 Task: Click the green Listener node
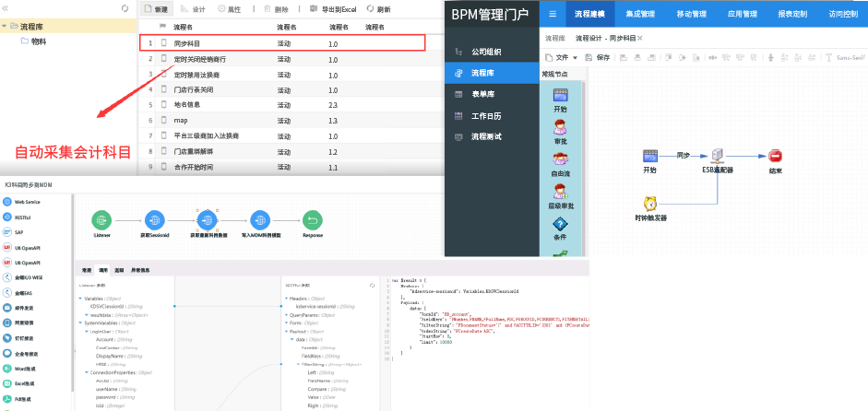tap(102, 219)
